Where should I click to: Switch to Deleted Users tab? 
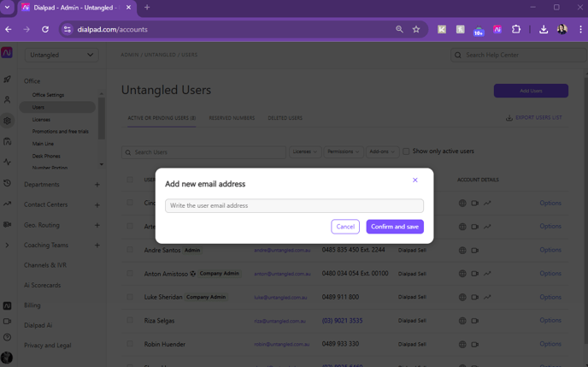tap(285, 118)
